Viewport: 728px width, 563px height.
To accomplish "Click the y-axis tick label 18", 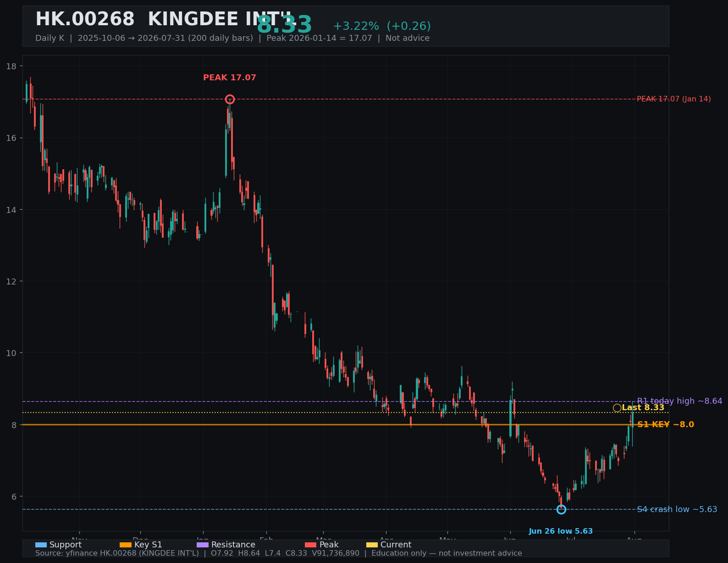I will [x=11, y=66].
